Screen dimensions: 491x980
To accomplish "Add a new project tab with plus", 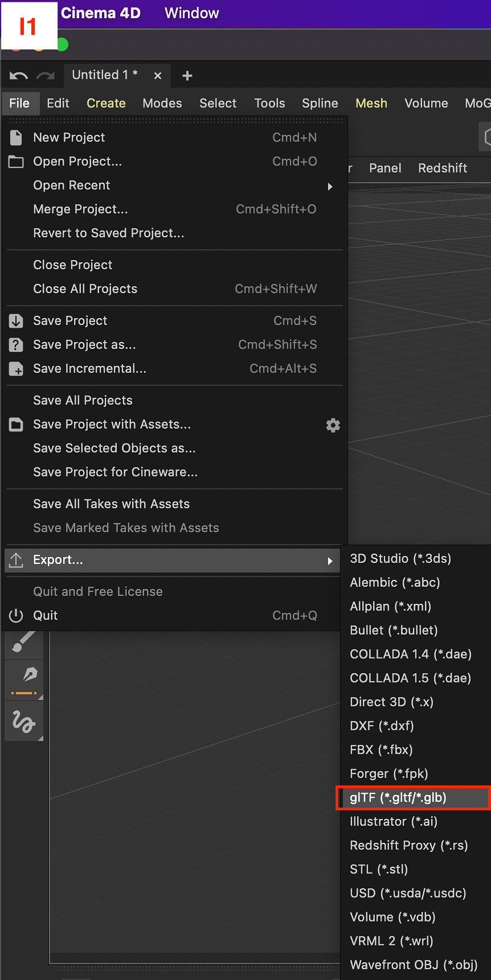I will [x=187, y=76].
